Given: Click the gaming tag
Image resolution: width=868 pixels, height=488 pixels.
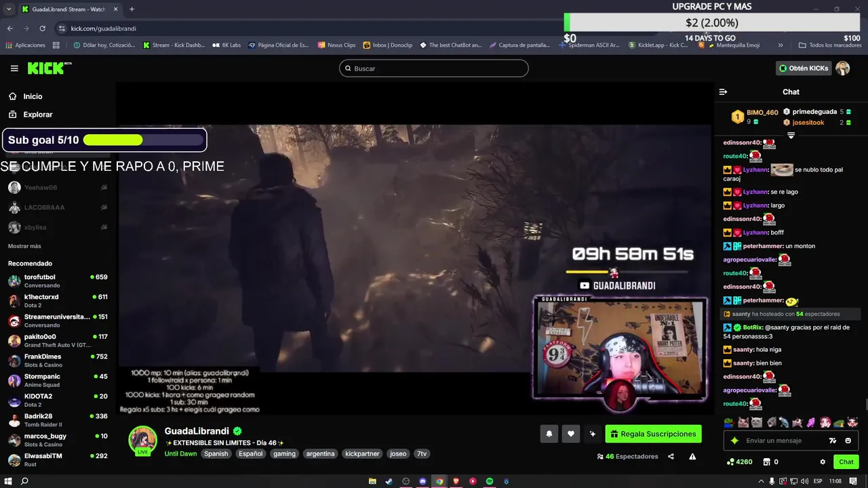Looking at the screenshot, I should [x=284, y=453].
